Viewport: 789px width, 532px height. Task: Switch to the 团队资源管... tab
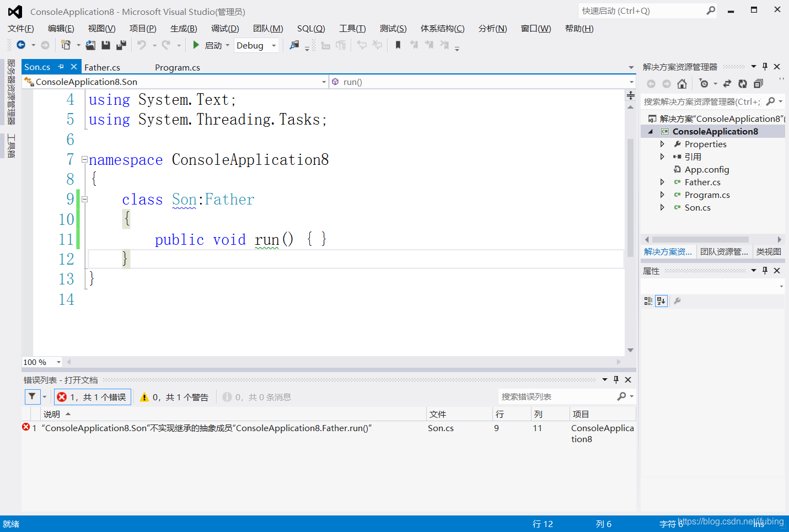pos(724,252)
